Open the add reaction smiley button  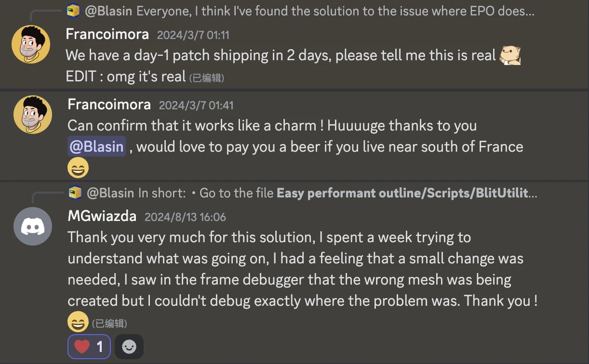tap(129, 347)
